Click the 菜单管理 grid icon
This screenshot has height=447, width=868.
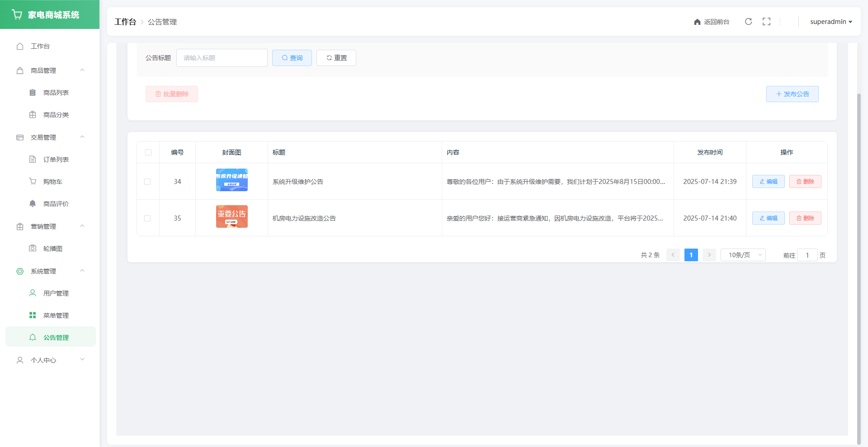pos(33,315)
